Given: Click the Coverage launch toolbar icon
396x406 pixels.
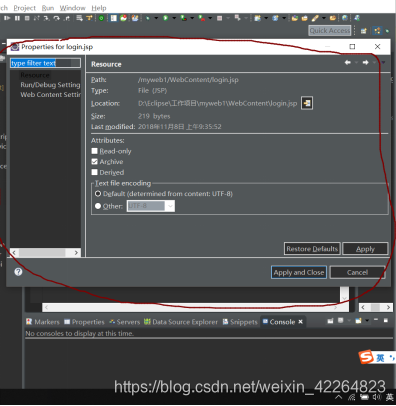Looking at the screenshot, I should [x=183, y=18].
